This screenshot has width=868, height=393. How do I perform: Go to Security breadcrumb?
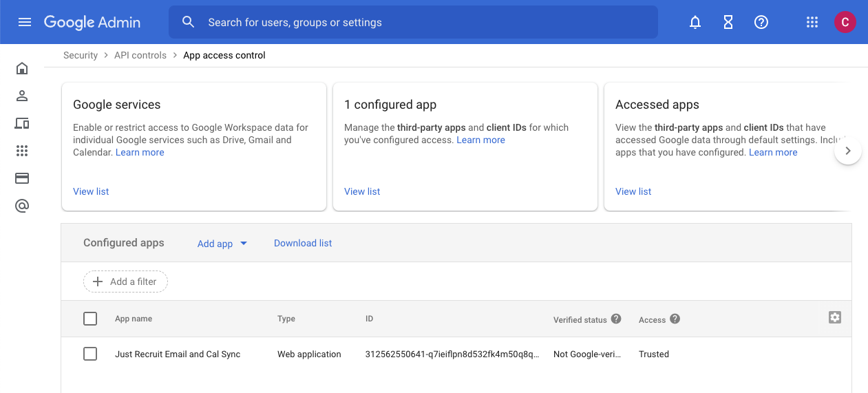coord(81,55)
